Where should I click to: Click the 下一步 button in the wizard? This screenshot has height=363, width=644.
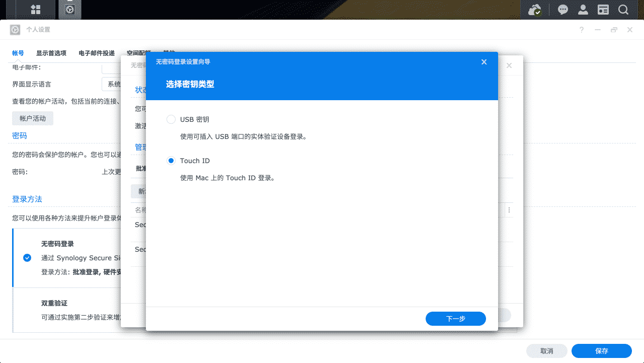click(x=456, y=319)
